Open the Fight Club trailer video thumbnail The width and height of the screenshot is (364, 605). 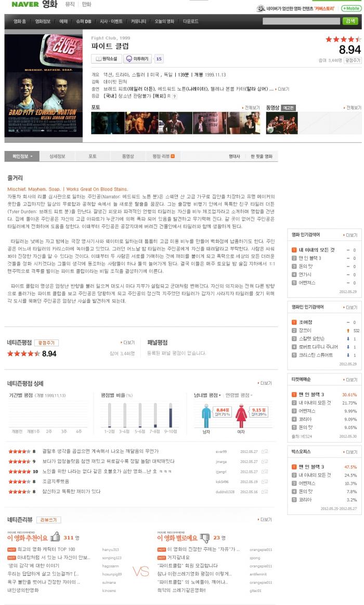281,123
